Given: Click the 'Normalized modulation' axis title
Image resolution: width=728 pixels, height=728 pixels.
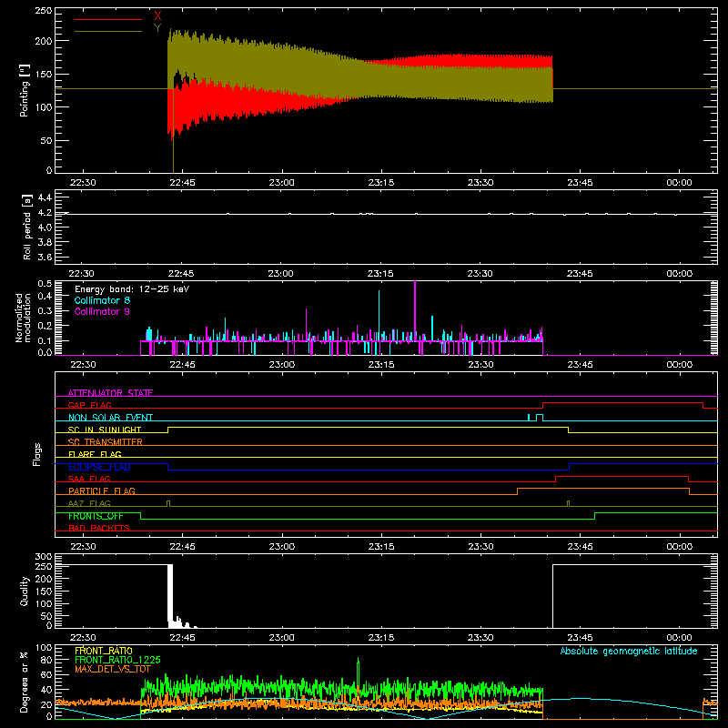Looking at the screenshot, I should (23, 318).
